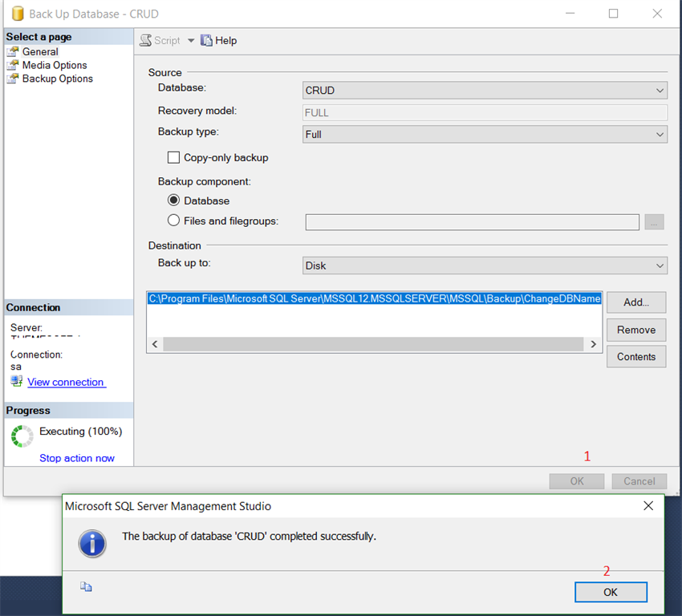This screenshot has height=616, width=682.
Task: Switch to Backup Options page
Action: (58, 79)
